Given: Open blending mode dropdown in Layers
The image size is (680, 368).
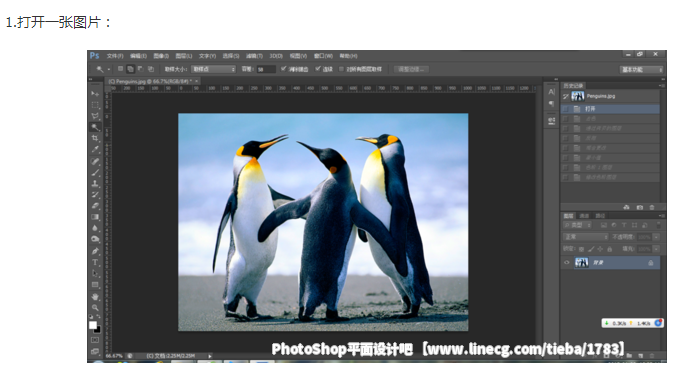Looking at the screenshot, I should pyautogui.click(x=586, y=237).
